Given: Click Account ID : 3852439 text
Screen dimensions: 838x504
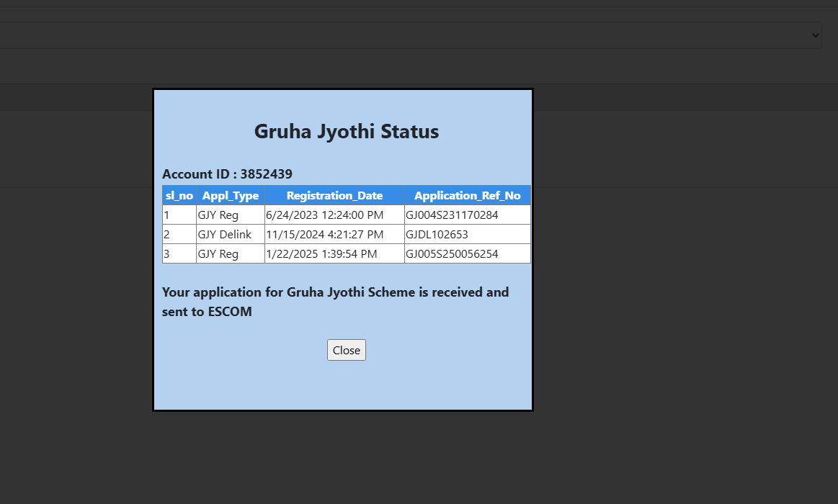Looking at the screenshot, I should [x=227, y=174].
